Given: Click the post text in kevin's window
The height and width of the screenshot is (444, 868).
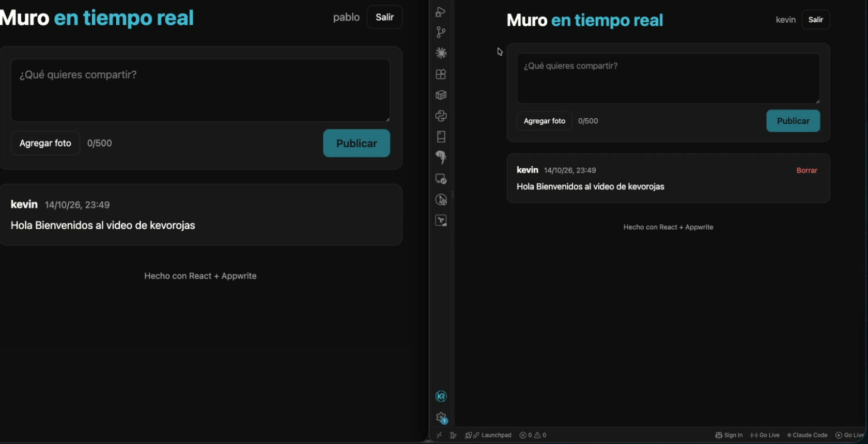Looking at the screenshot, I should click(x=591, y=186).
